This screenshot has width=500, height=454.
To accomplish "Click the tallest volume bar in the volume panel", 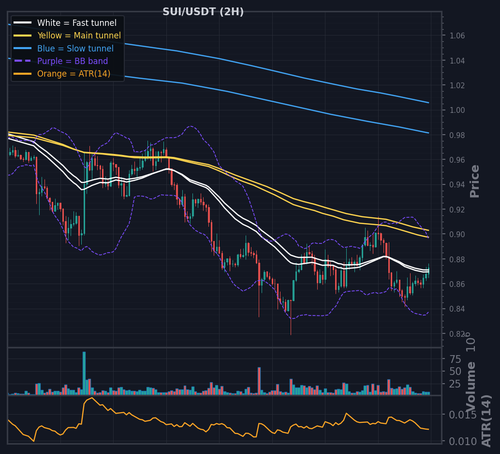I will 84,373.
